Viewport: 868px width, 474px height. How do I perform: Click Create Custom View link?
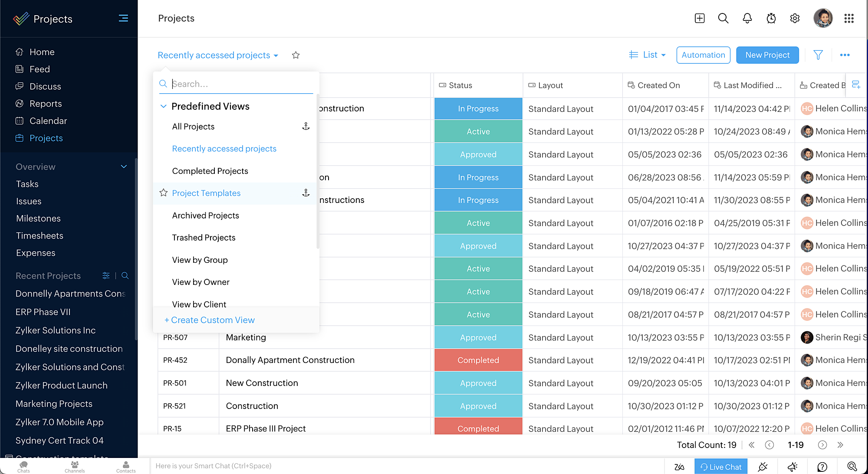pos(210,320)
